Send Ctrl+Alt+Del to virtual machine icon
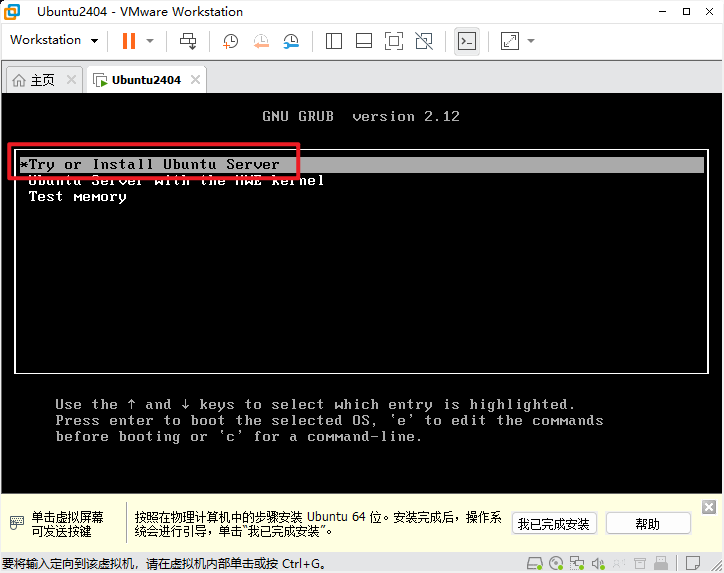Viewport: 724px width, 573px height. click(x=188, y=41)
